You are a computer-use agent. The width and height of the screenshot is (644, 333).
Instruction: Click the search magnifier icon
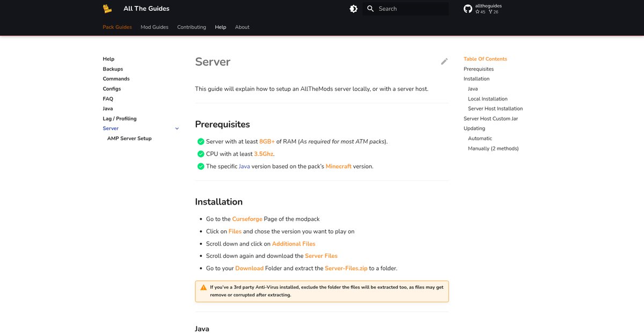tap(370, 9)
